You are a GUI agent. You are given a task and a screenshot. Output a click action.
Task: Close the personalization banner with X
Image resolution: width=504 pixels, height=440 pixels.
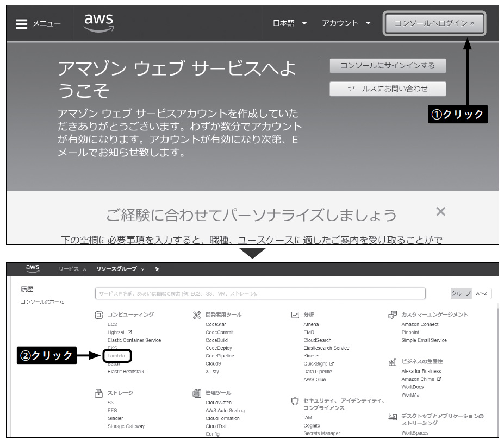coord(441,211)
